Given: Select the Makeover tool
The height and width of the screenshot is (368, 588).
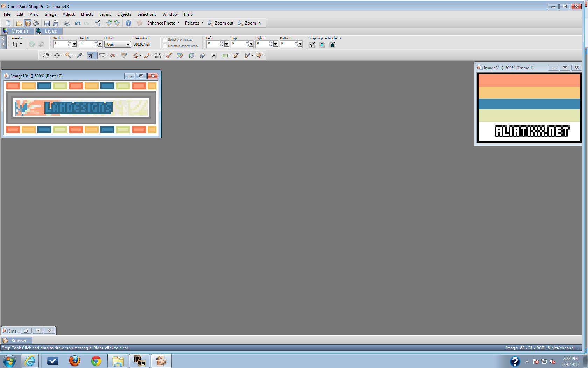Looking at the screenshot, I should pyautogui.click(x=124, y=55).
